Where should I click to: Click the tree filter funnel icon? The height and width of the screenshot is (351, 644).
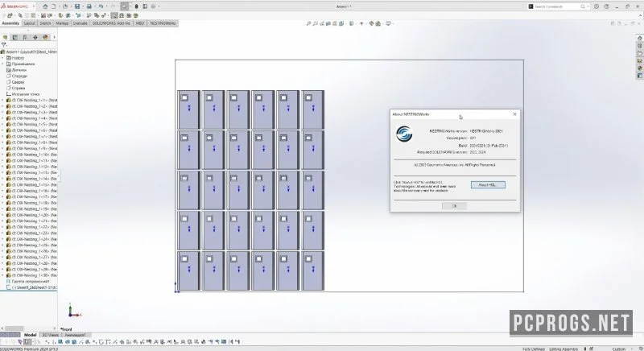[x=4, y=45]
